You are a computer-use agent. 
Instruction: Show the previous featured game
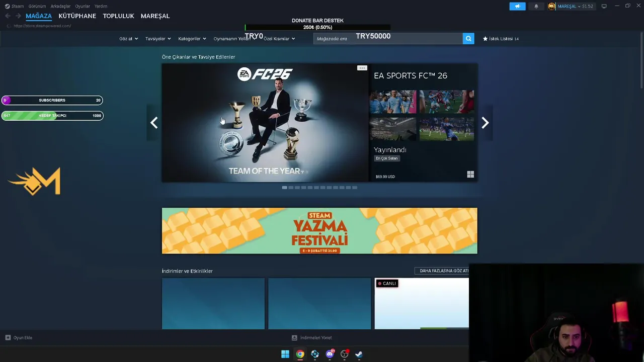(x=154, y=123)
